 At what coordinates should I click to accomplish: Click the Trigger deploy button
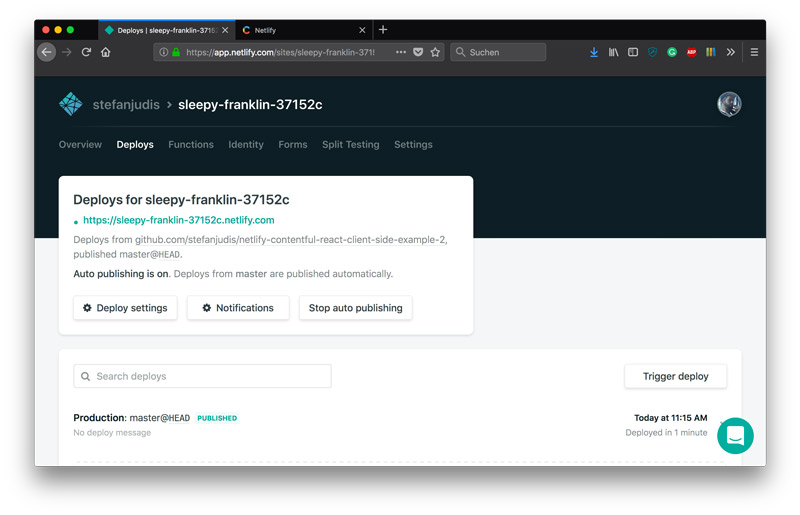pyautogui.click(x=676, y=376)
